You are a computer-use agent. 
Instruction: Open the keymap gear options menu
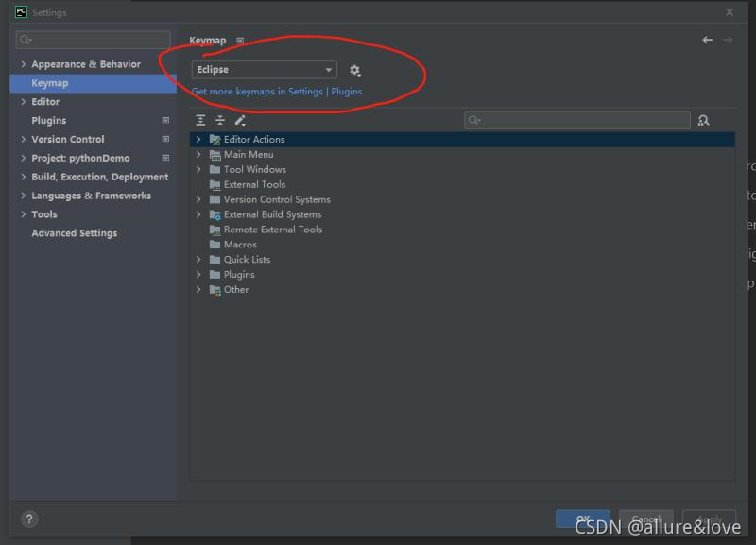point(355,70)
